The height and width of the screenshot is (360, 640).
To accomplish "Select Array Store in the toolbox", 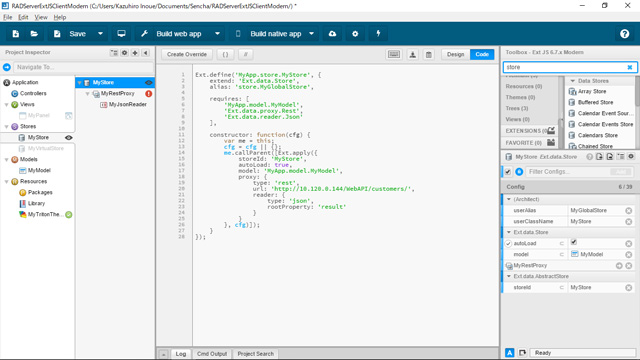I will (592, 91).
